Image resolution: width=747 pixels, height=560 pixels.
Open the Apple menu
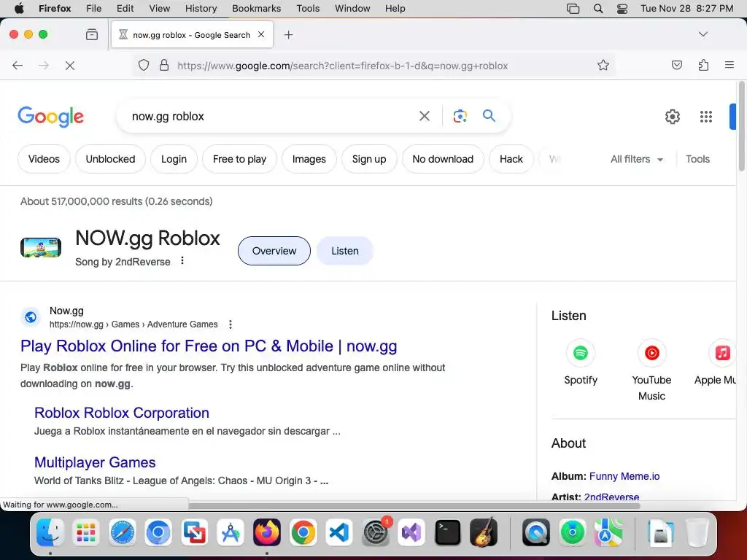(19, 9)
